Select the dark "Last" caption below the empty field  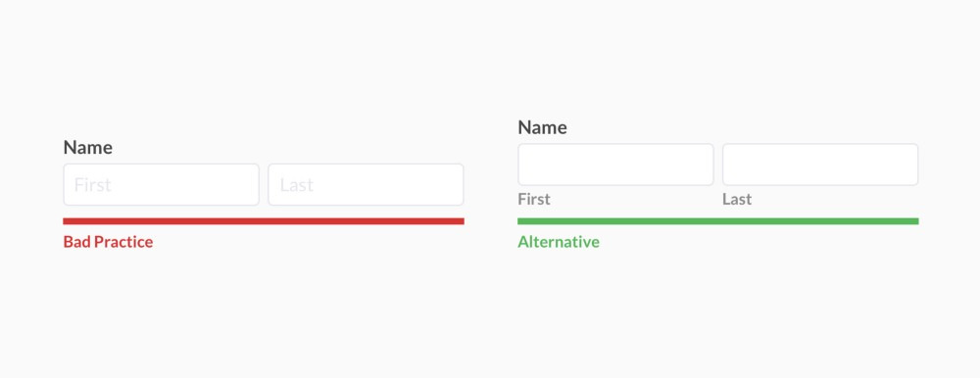coord(737,200)
